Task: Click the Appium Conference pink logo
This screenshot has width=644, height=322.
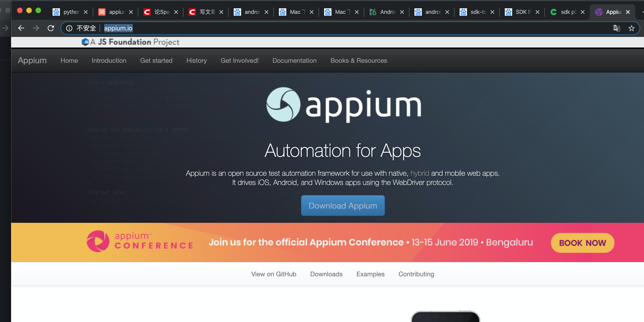Action: click(98, 241)
